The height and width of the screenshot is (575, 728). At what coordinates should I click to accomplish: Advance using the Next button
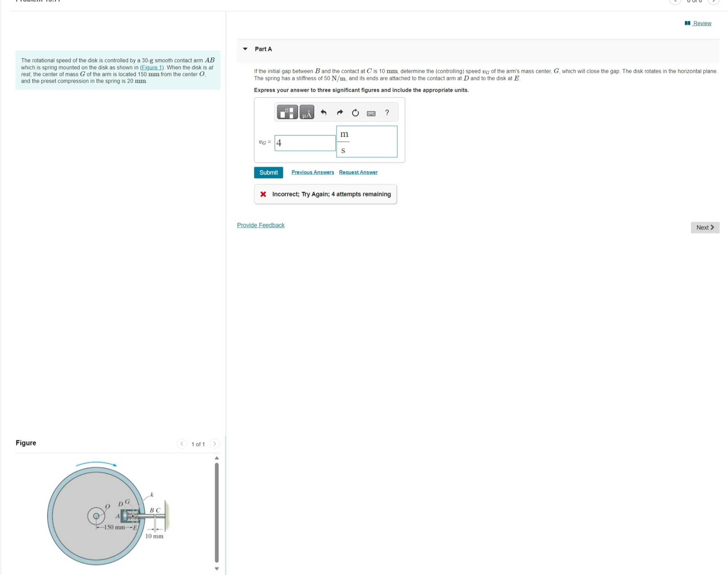point(705,227)
